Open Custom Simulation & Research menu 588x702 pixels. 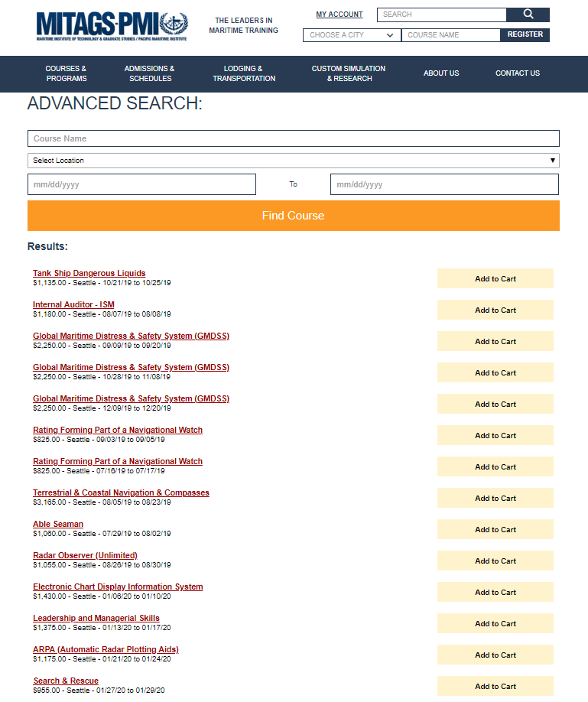click(x=349, y=73)
